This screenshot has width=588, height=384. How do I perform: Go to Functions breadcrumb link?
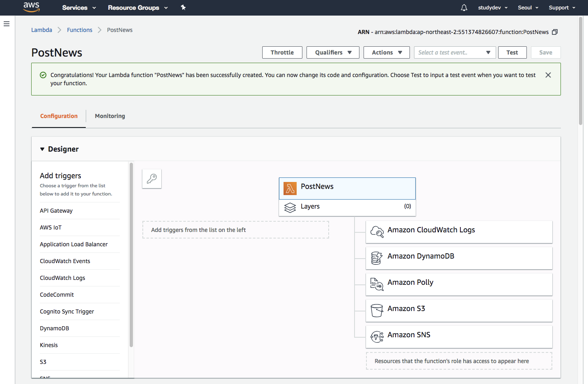(x=80, y=30)
